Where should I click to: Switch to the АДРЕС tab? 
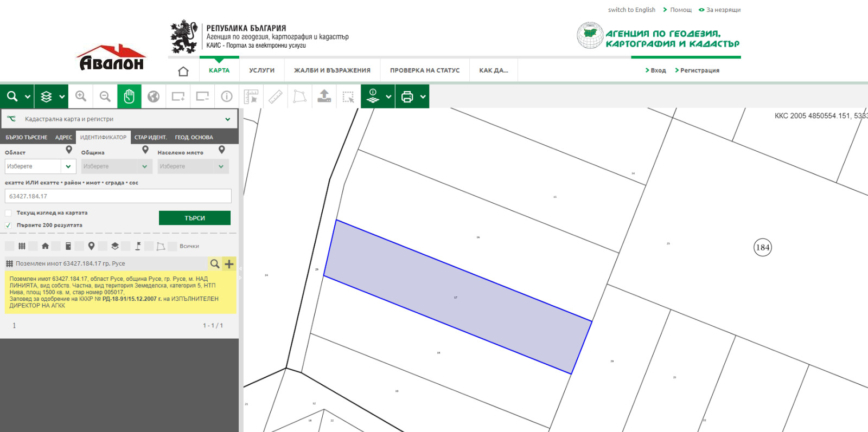[x=63, y=138]
